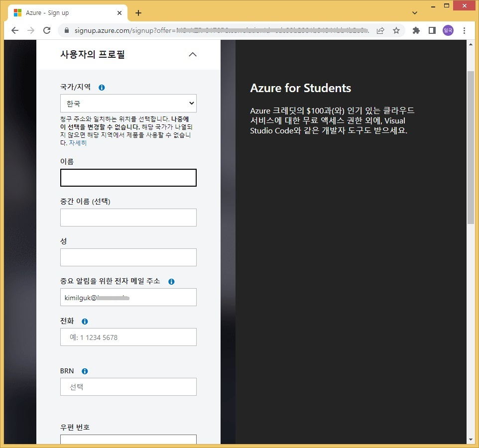Click the 중간 이름 (선택) field
The height and width of the screenshot is (448, 479).
[128, 218]
